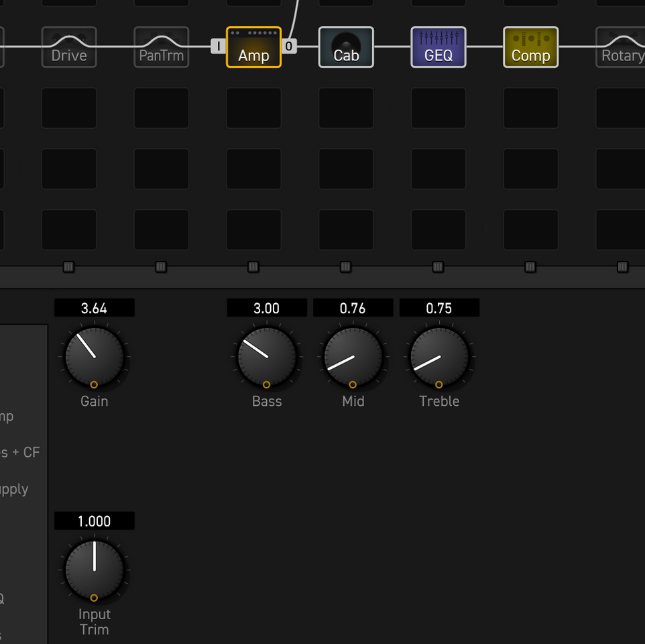Edit the Bass value field showing 3.00
The height and width of the screenshot is (644, 645).
(x=267, y=308)
